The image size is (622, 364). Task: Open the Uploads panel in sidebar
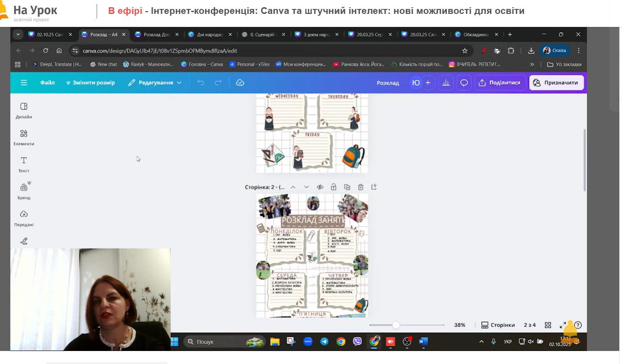[x=24, y=218]
